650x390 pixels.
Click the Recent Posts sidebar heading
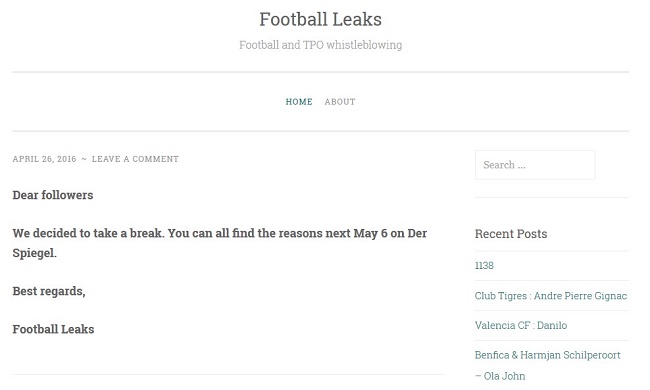[511, 234]
